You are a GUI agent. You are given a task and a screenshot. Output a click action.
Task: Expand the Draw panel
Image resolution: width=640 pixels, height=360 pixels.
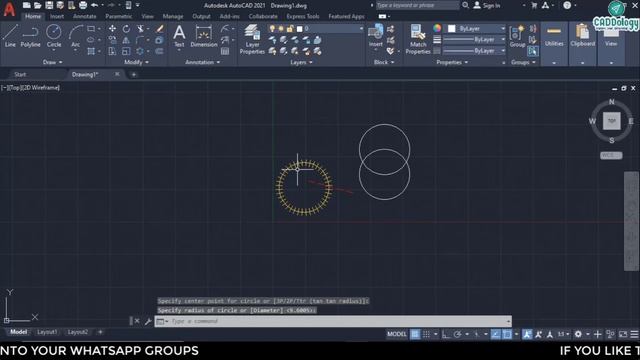click(x=53, y=62)
